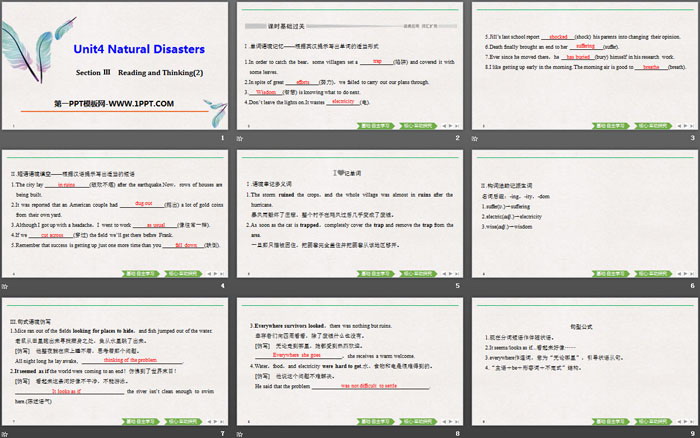Click the star icon under slide 4
Screen dimensions: 700x438
click(x=8, y=285)
